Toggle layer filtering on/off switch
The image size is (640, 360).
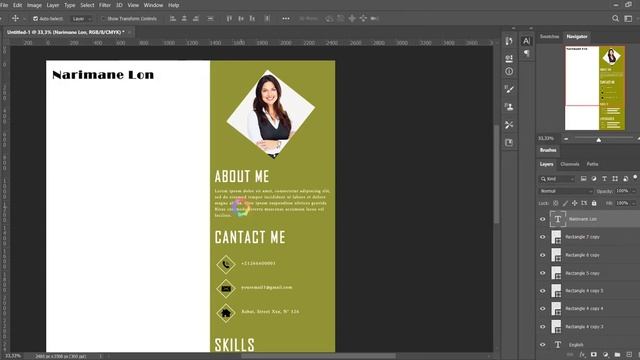(x=635, y=177)
